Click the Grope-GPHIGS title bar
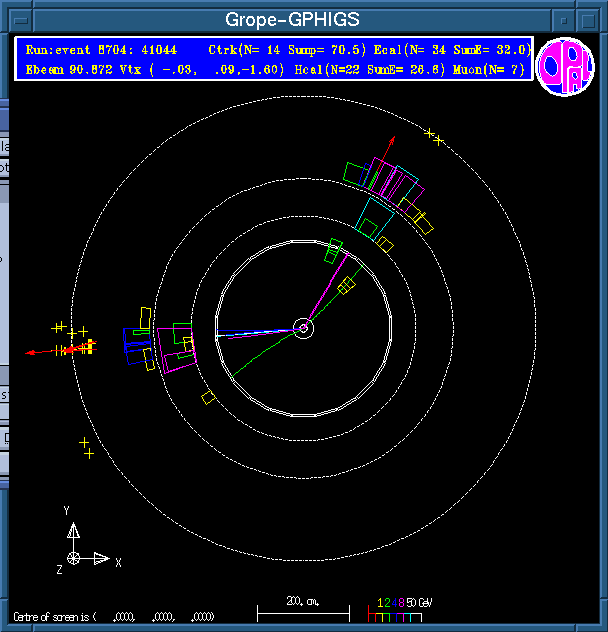This screenshot has width=608, height=632. [x=291, y=20]
